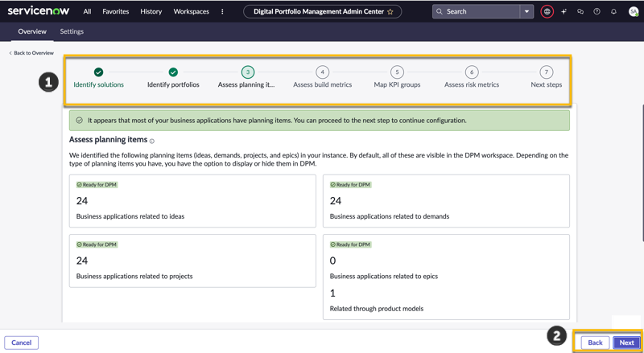Select step 5 Map KPI groups circle
This screenshot has width=644, height=353.
click(x=397, y=72)
